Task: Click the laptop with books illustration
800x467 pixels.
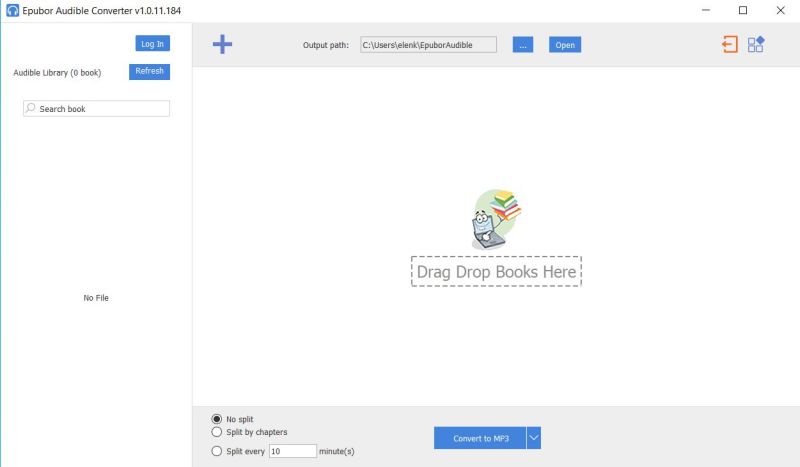Action: click(496, 219)
